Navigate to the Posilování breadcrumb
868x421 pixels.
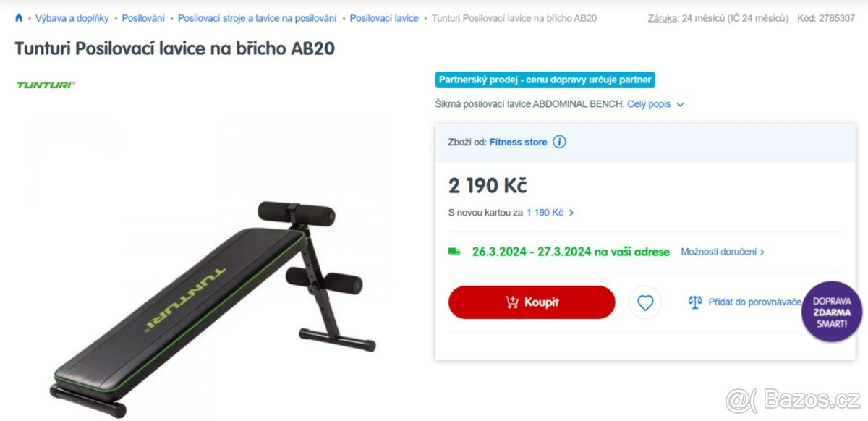click(143, 18)
